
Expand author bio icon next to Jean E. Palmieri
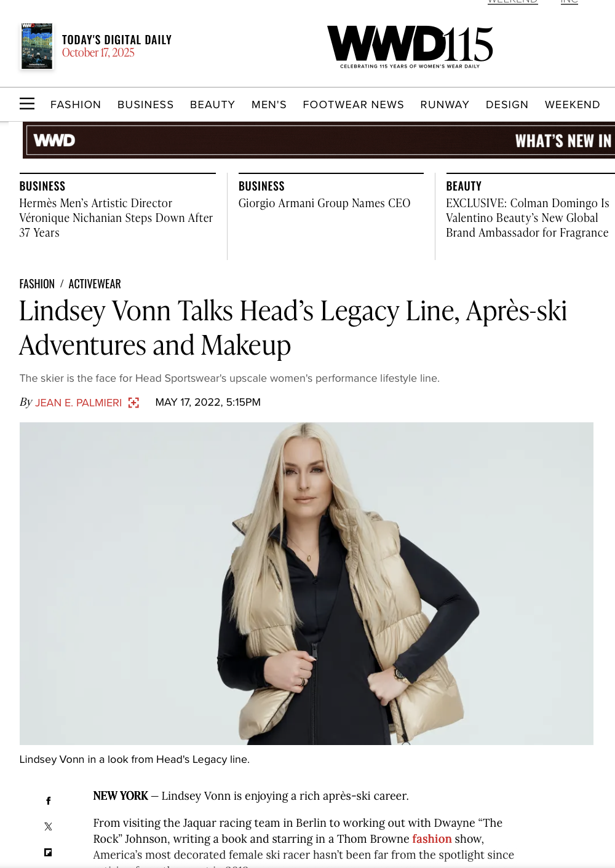click(133, 403)
